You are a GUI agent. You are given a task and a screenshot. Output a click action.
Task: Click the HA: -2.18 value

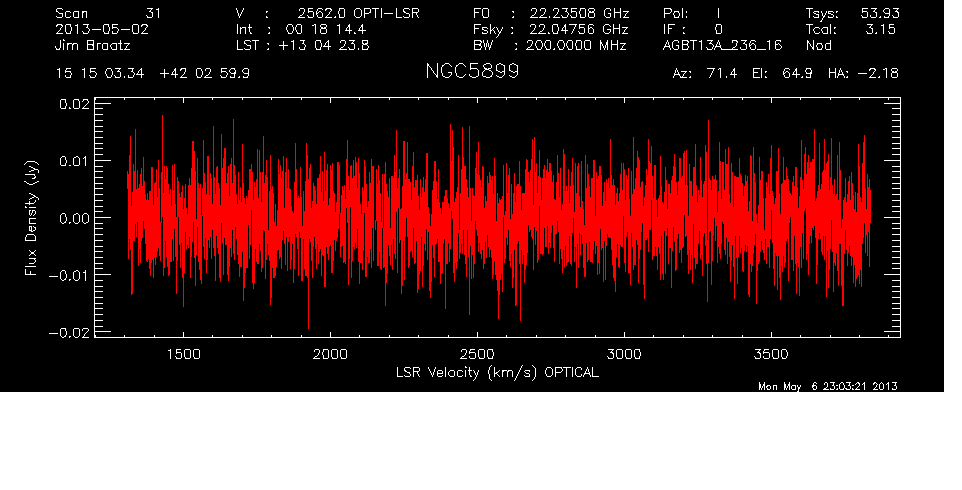[863, 74]
